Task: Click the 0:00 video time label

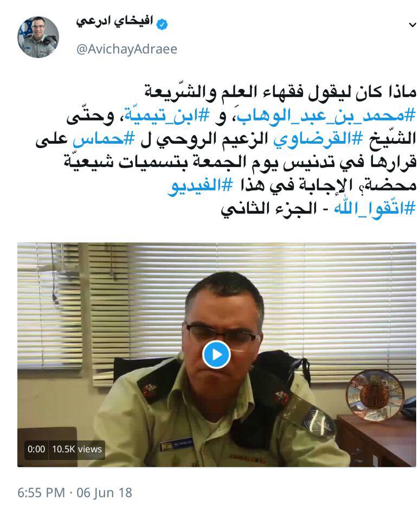Action: pyautogui.click(x=36, y=449)
